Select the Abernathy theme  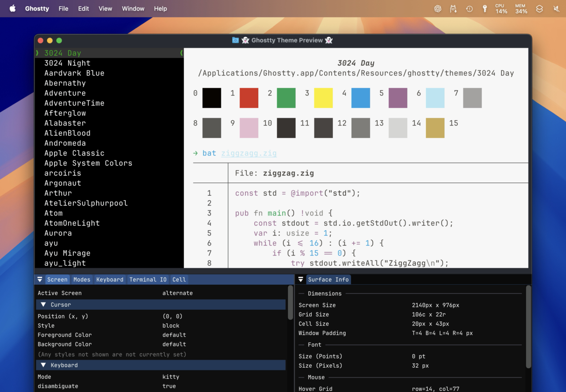point(65,83)
